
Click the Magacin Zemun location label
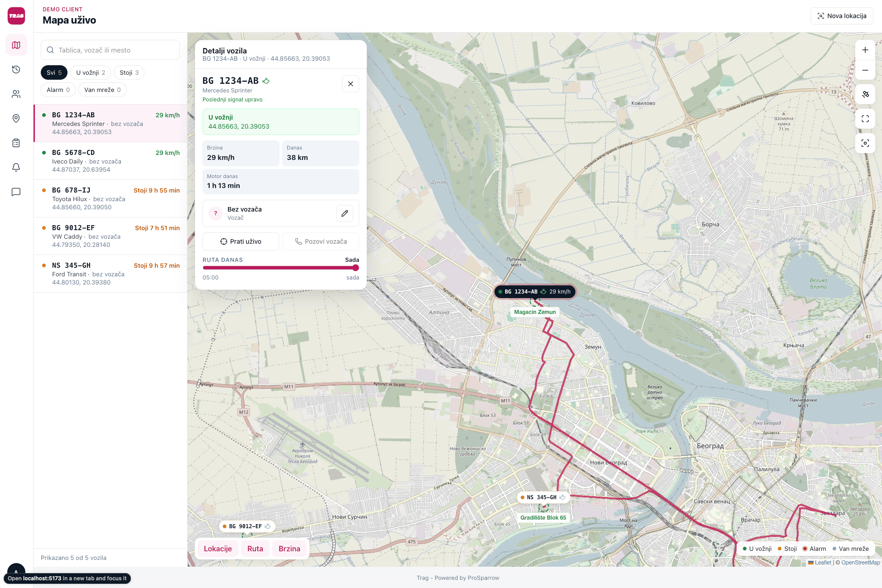pos(535,312)
